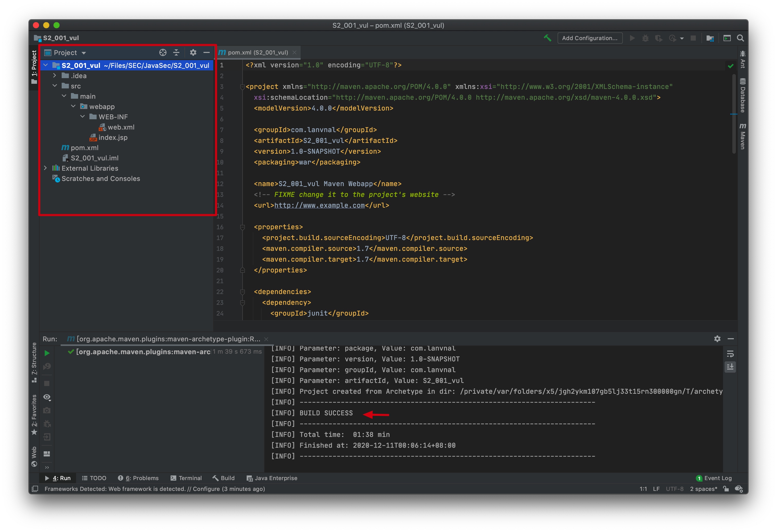Open the 4: Run bottom tab
Image resolution: width=777 pixels, height=532 pixels.
[x=58, y=478]
